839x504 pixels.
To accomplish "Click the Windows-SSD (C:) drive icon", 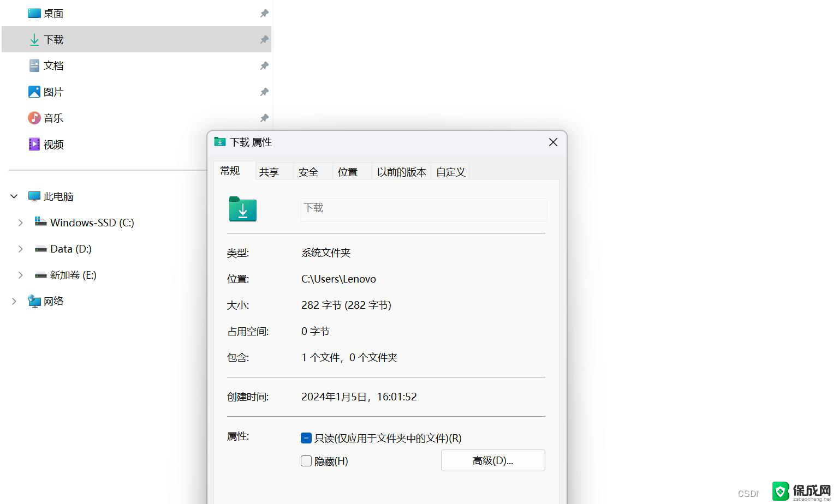I will (x=40, y=221).
